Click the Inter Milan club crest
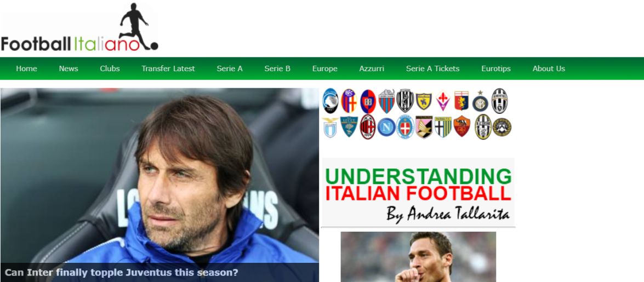644x282 pixels. point(480,101)
